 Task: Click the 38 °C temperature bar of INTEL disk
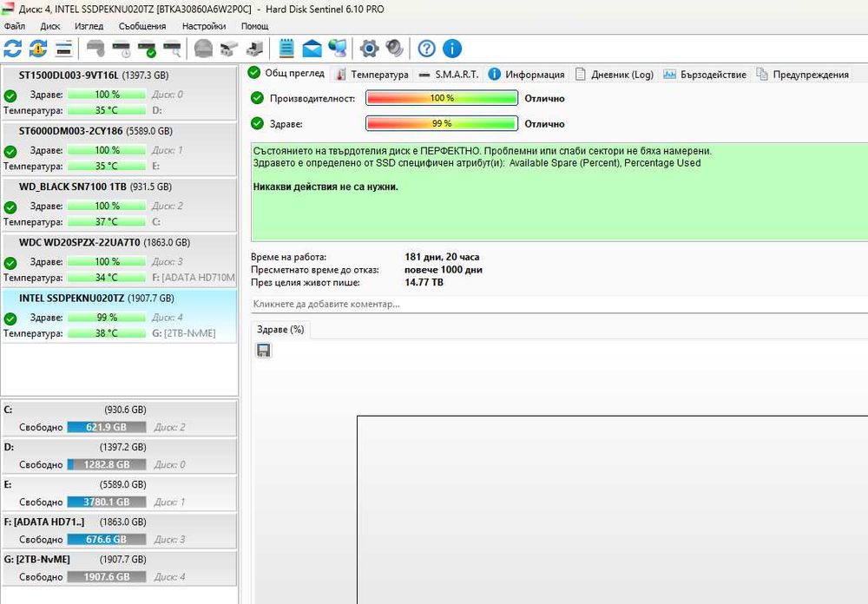click(x=107, y=333)
